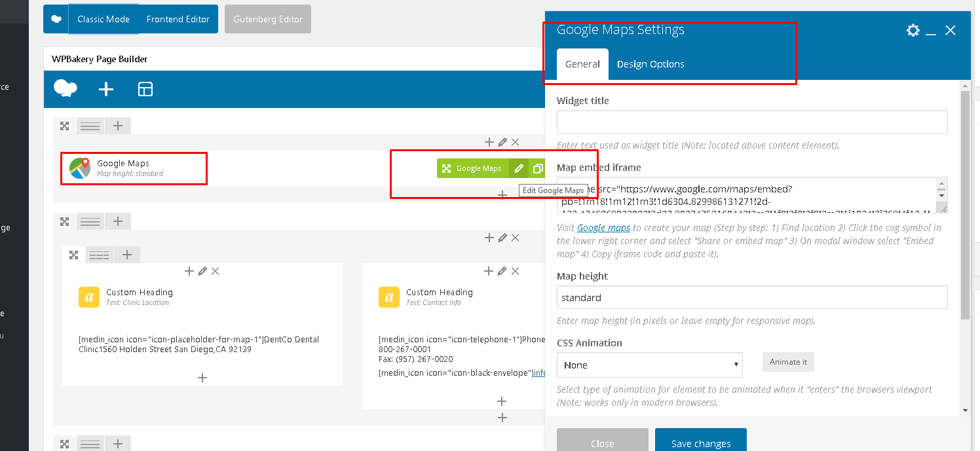Follow the Google maps link

pyautogui.click(x=603, y=228)
